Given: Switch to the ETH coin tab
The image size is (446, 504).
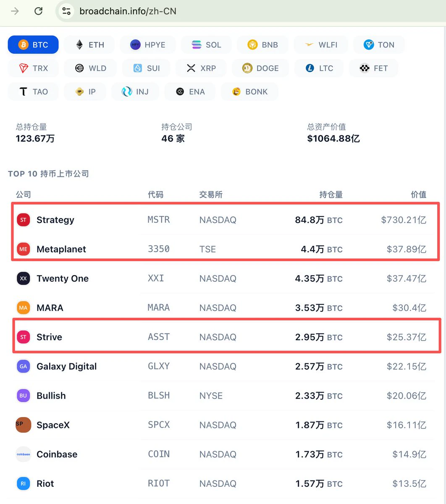Looking at the screenshot, I should (x=89, y=45).
